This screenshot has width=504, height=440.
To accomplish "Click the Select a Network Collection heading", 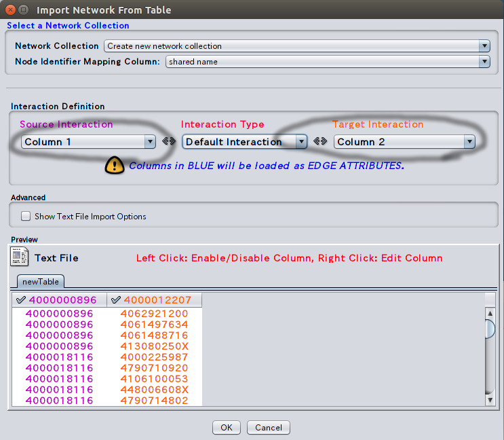I will pos(68,25).
